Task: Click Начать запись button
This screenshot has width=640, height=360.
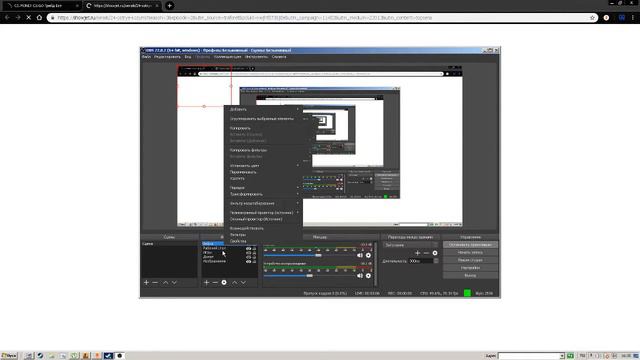Action: pyautogui.click(x=470, y=253)
